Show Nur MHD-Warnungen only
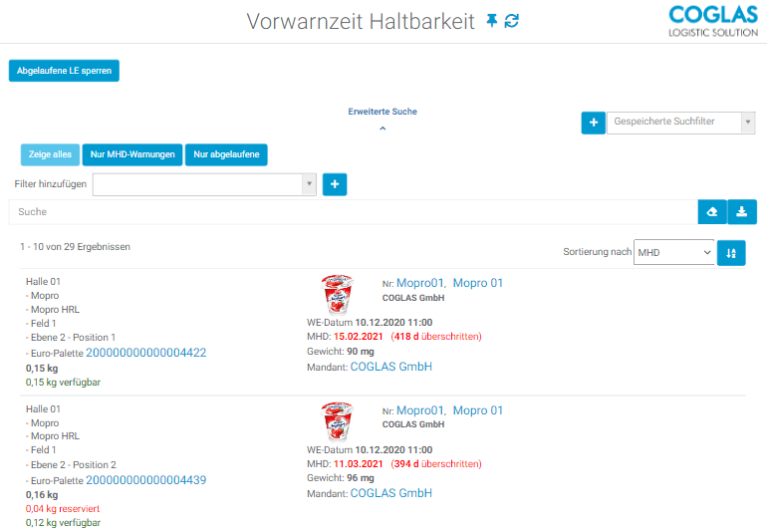 click(x=132, y=154)
